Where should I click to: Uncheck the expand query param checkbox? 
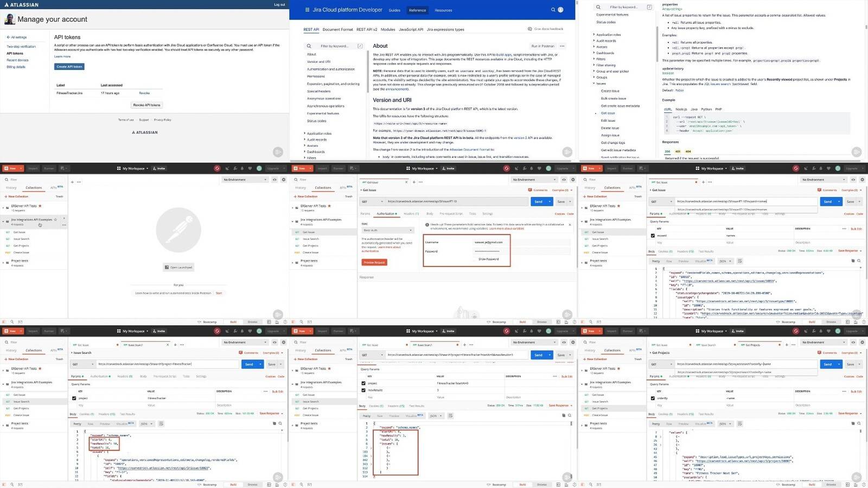point(653,236)
